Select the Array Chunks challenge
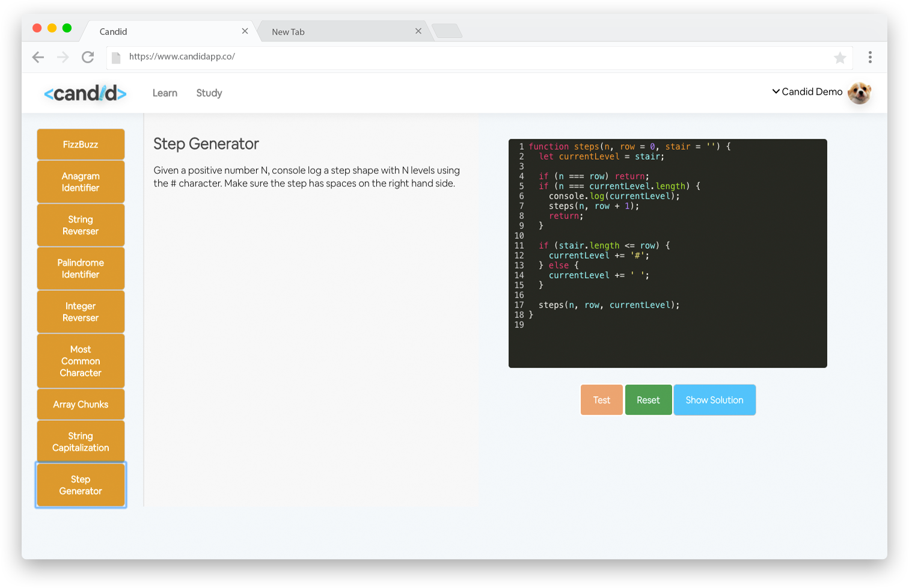This screenshot has width=909, height=588. [81, 404]
